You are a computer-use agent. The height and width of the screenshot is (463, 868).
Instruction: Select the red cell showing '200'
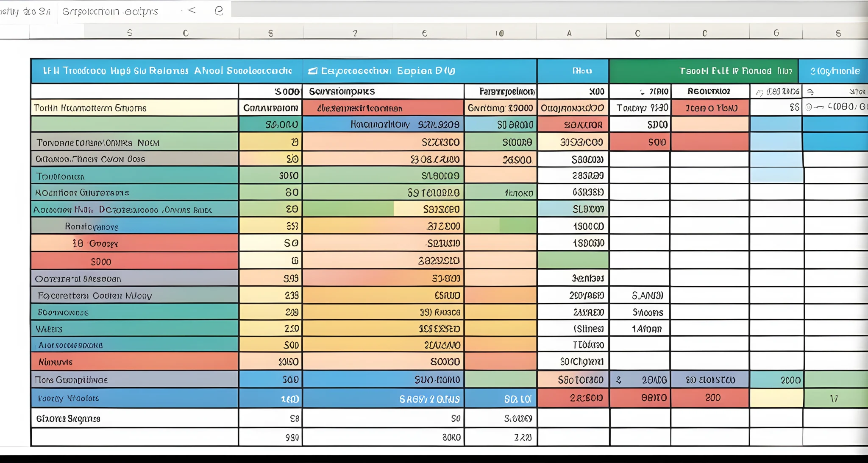[x=710, y=398]
